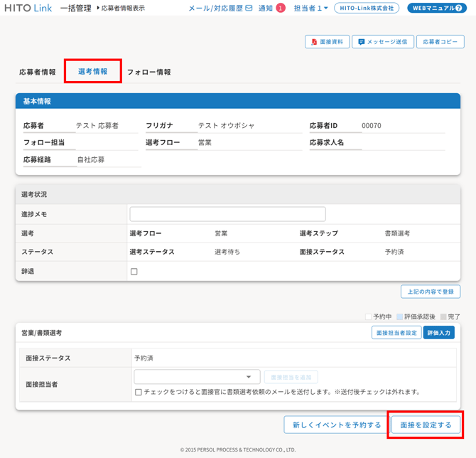Open the 一括管理 menu
Viewport: 476px width, 458px height.
[x=75, y=9]
